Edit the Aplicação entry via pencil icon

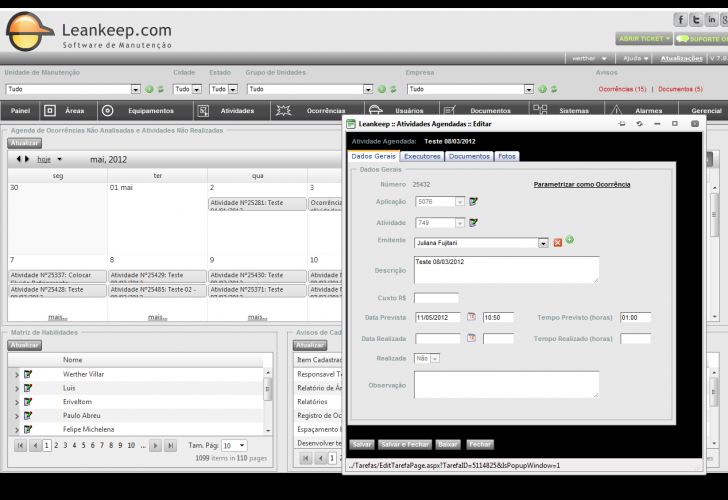coord(473,201)
